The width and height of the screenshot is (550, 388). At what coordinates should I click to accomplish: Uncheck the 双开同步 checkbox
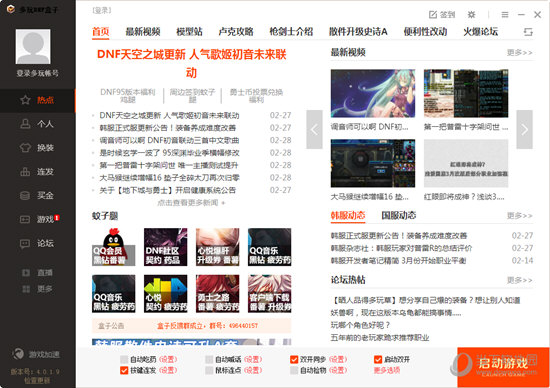294,359
